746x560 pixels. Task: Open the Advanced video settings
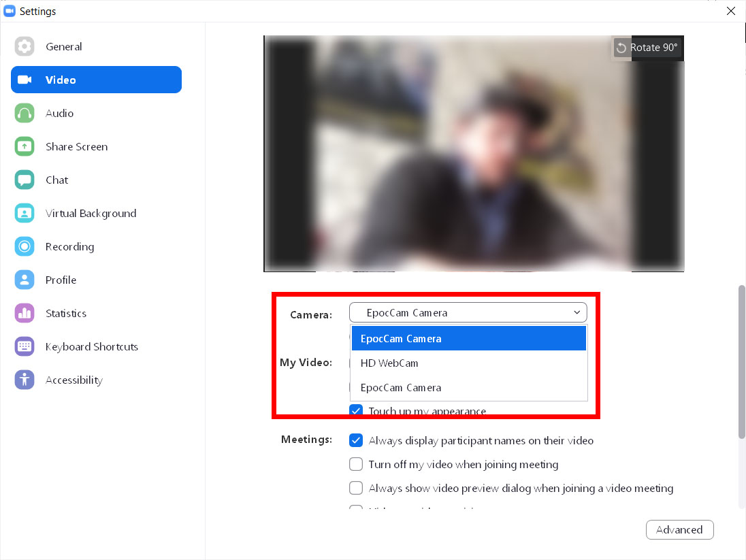(679, 529)
